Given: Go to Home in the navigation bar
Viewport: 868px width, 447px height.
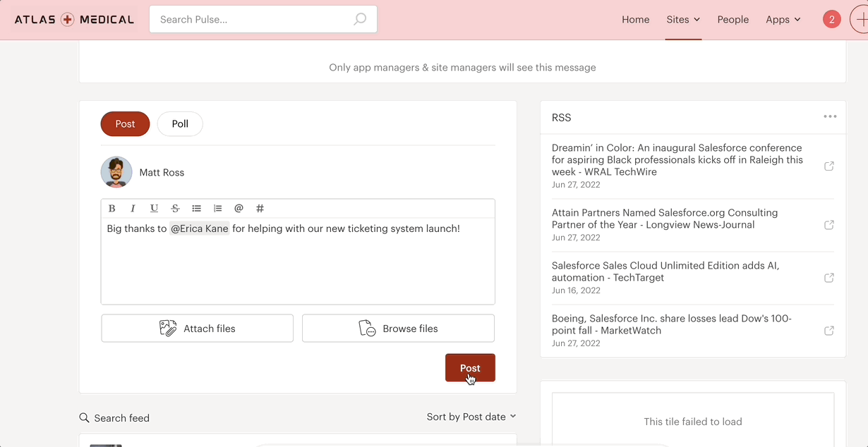Looking at the screenshot, I should pos(635,19).
